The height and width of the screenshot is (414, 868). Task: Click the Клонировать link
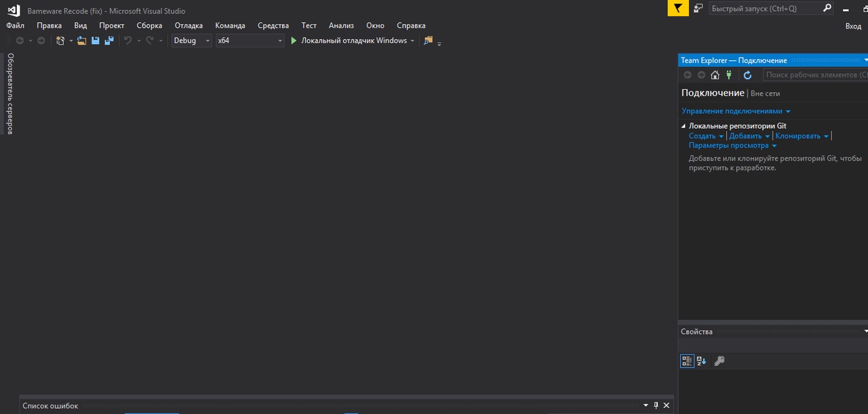click(x=797, y=136)
